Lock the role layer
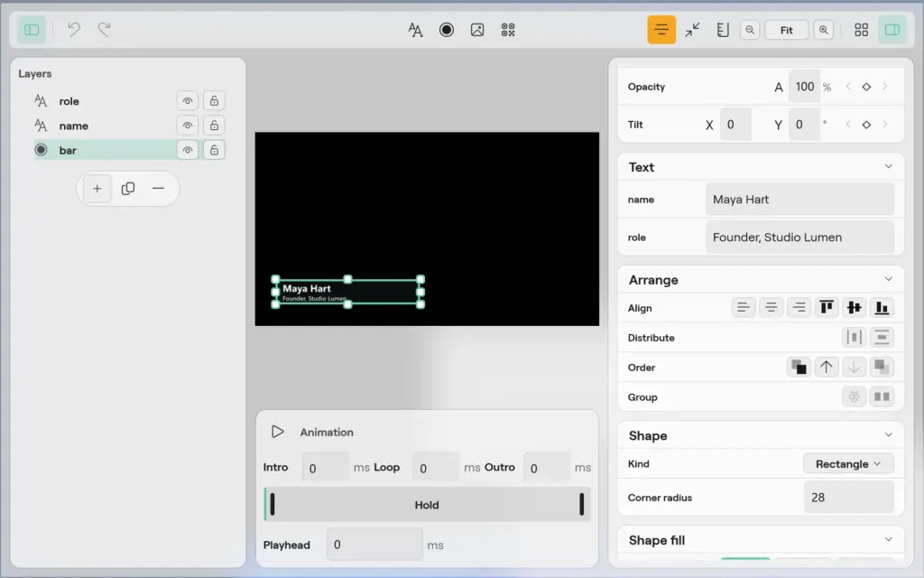 pos(214,101)
